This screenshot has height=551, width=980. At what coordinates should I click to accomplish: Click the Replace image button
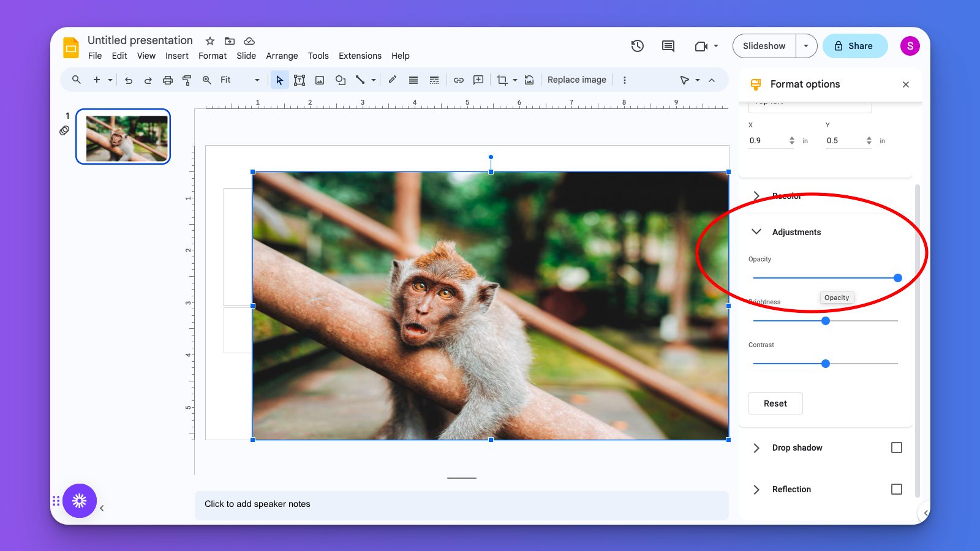coord(576,80)
